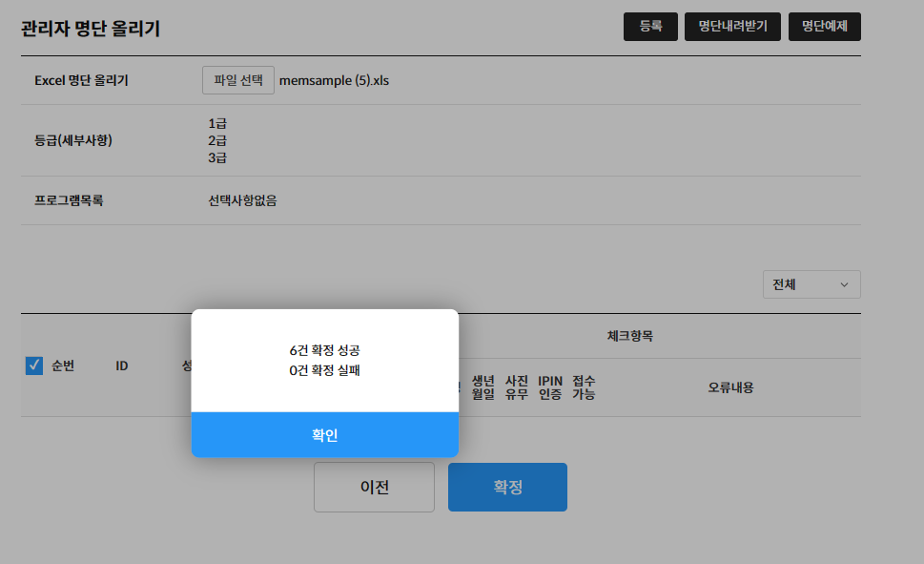Image resolution: width=924 pixels, height=564 pixels.
Task: Select the 오류내용 column header
Action: [730, 387]
